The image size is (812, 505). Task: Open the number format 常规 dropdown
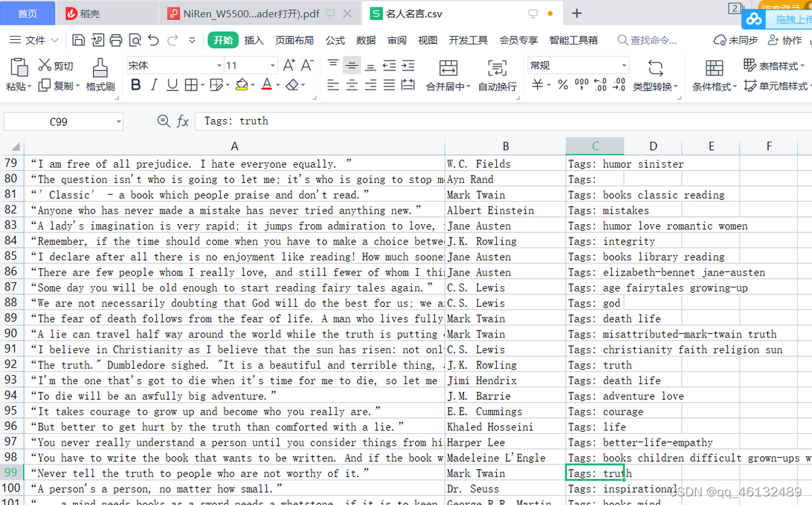624,65
